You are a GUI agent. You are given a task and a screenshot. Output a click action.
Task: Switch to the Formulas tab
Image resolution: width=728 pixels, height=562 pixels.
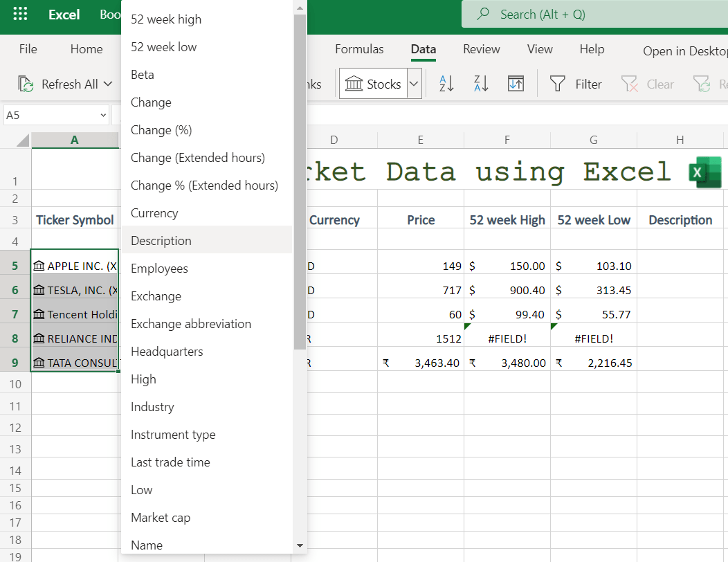point(359,49)
